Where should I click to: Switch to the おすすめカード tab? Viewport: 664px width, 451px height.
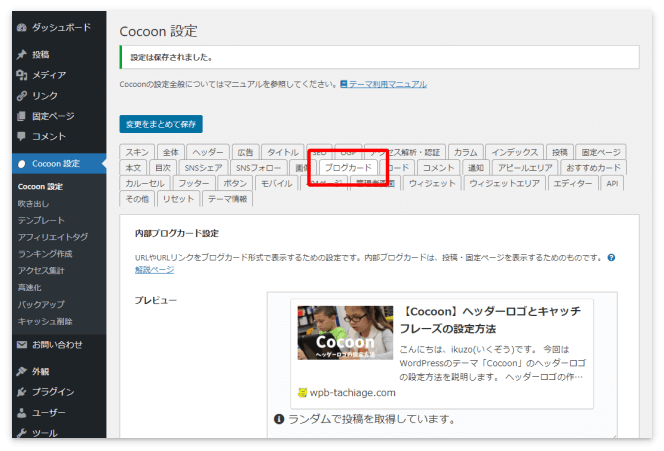[593, 168]
